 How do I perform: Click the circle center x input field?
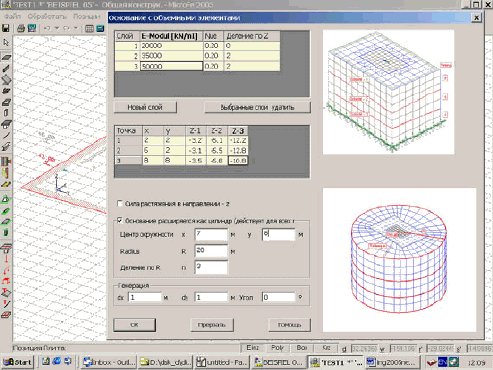pos(211,234)
